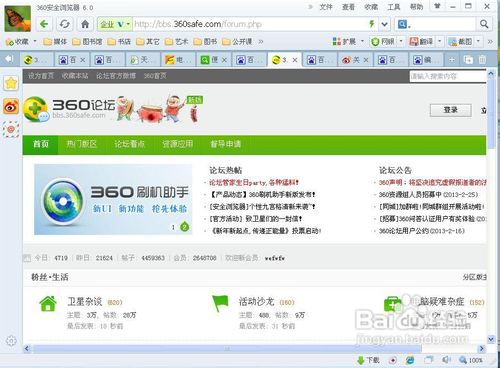Image resolution: width=500 pixels, height=368 pixels.
Task: Click the vertical scrollbar down arrow
Action: (491, 339)
